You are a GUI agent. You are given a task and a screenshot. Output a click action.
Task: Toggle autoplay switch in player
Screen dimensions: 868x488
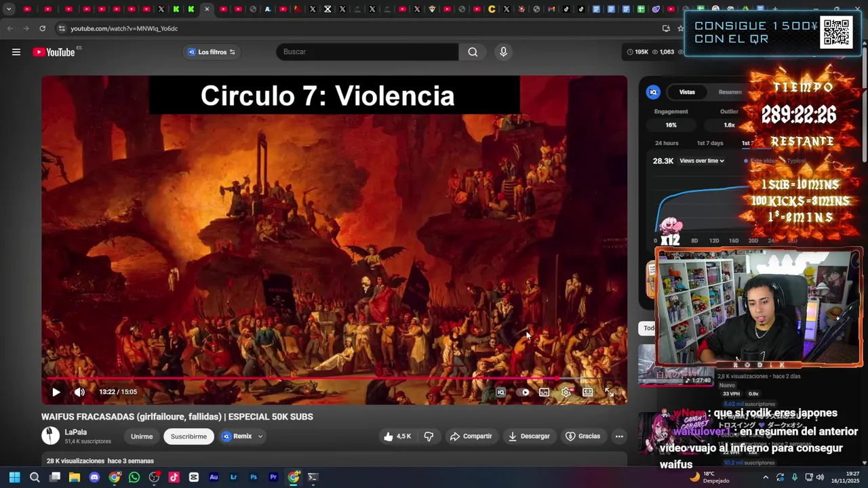click(x=525, y=392)
